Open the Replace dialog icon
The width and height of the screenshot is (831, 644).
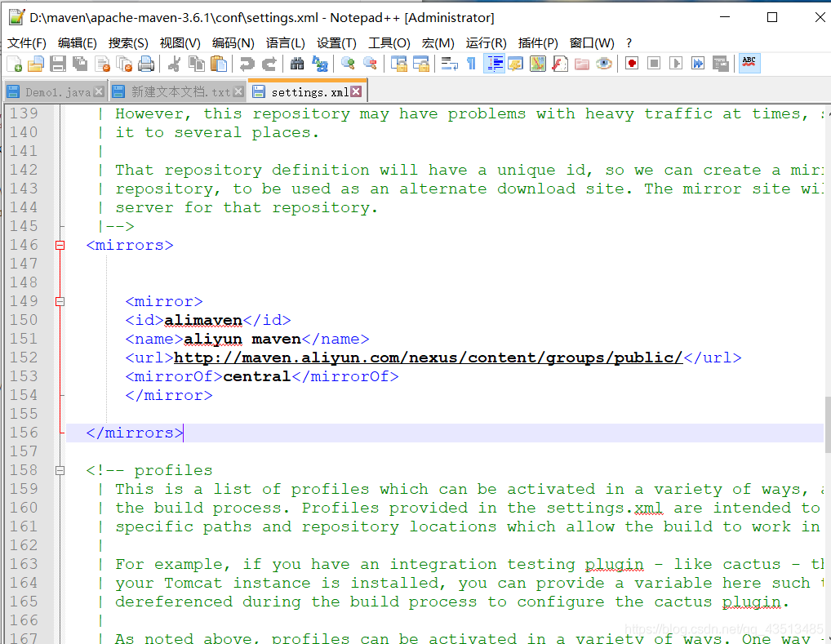(x=319, y=64)
